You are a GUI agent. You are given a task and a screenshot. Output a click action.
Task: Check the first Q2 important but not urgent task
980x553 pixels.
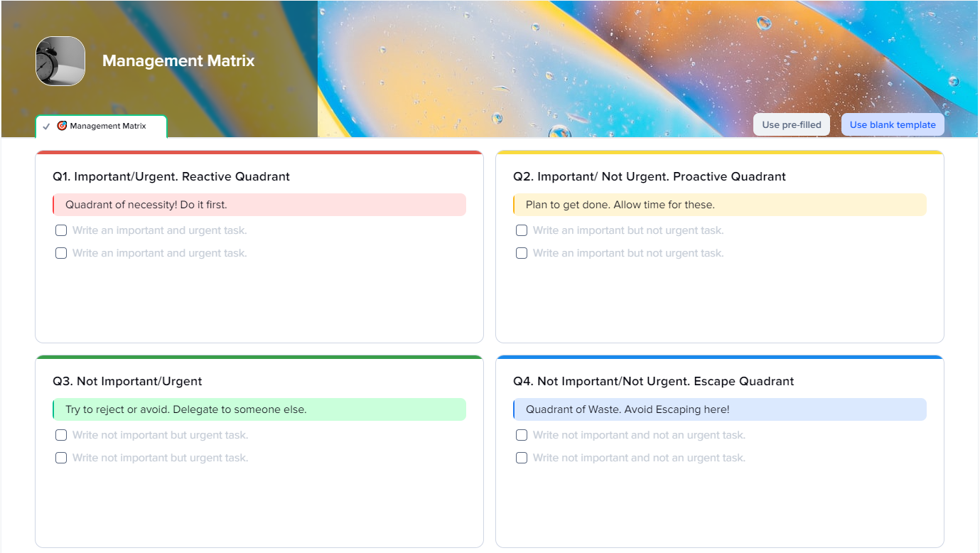coord(522,230)
